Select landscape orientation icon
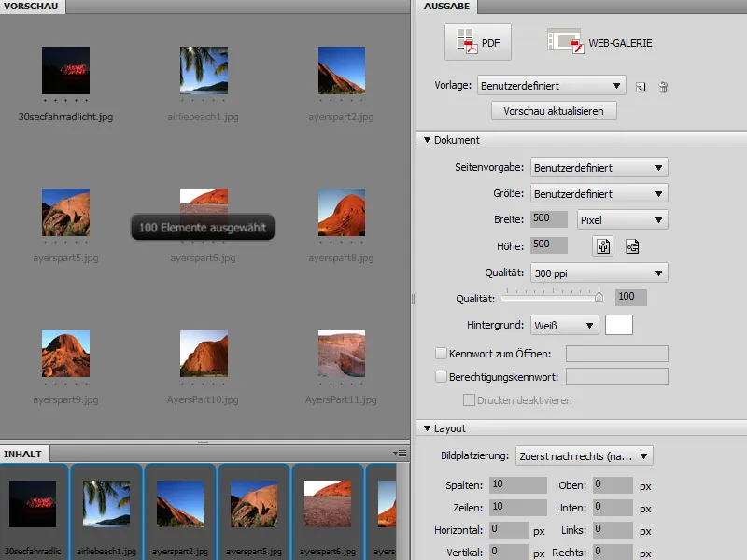 click(x=632, y=246)
